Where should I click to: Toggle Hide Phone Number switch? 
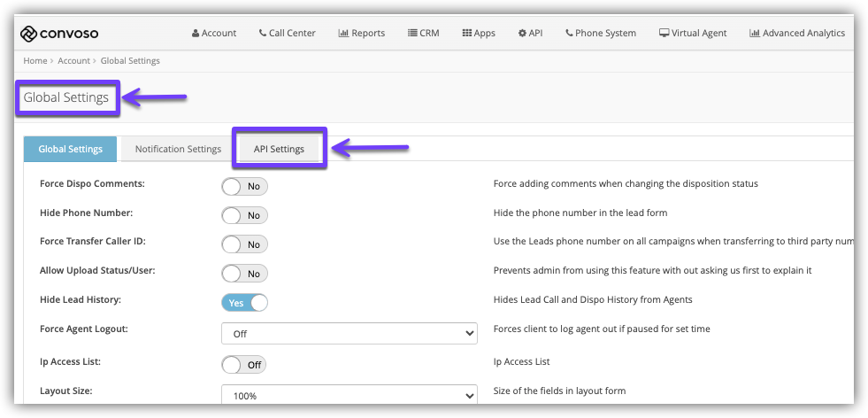244,215
